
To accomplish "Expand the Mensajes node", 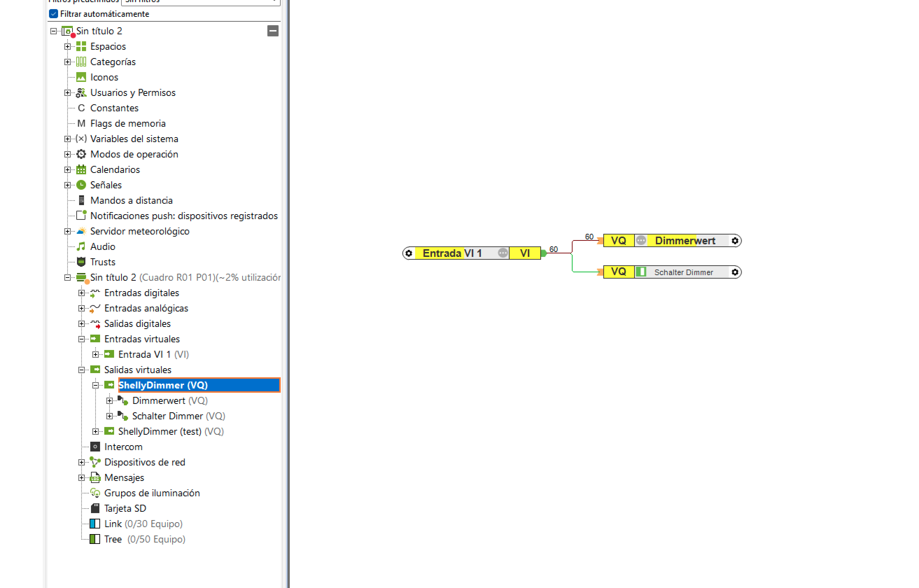I will point(82,478).
